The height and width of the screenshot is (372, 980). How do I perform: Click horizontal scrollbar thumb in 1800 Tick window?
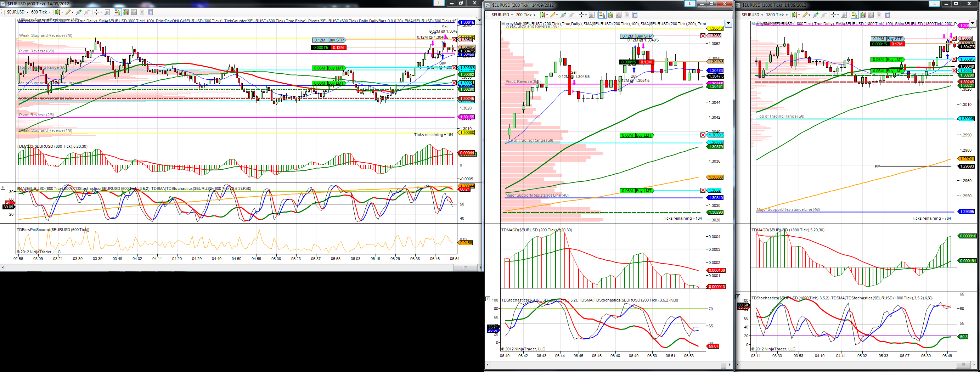pyautogui.click(x=963, y=365)
